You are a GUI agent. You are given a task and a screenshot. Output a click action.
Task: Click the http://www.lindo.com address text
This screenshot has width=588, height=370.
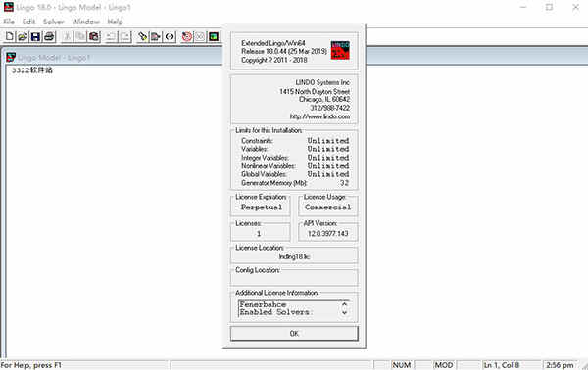tap(319, 116)
